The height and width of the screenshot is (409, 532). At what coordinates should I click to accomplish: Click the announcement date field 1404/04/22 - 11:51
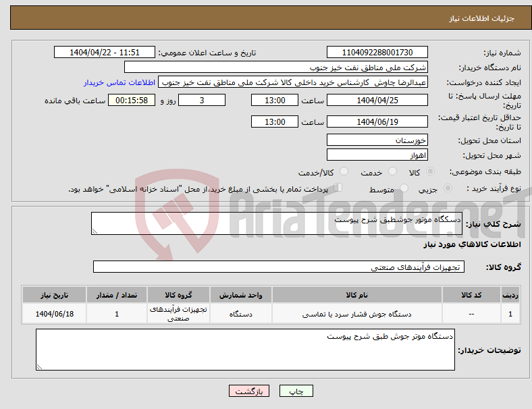click(105, 52)
